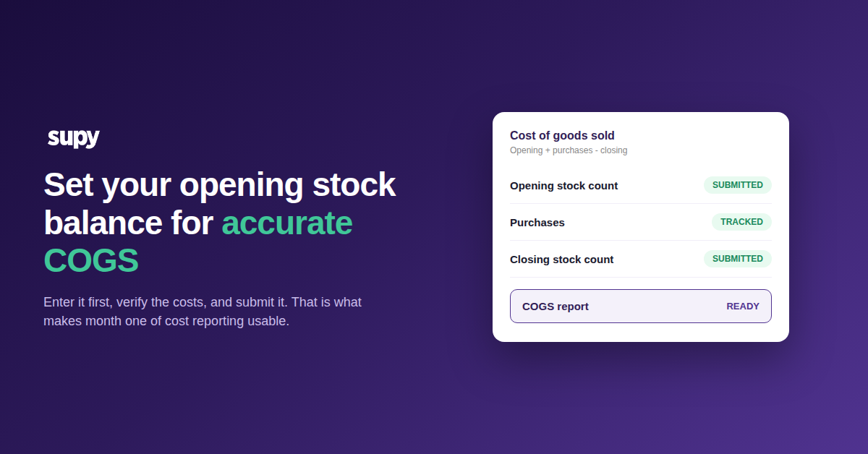Click the Cost of goods sold title
Image resolution: width=868 pixels, height=454 pixels.
(562, 135)
